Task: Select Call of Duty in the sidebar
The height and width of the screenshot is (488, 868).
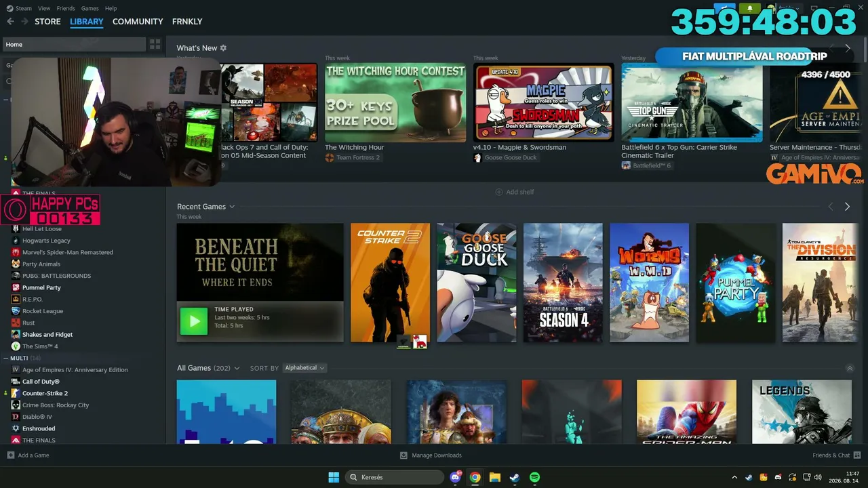Action: point(41,382)
